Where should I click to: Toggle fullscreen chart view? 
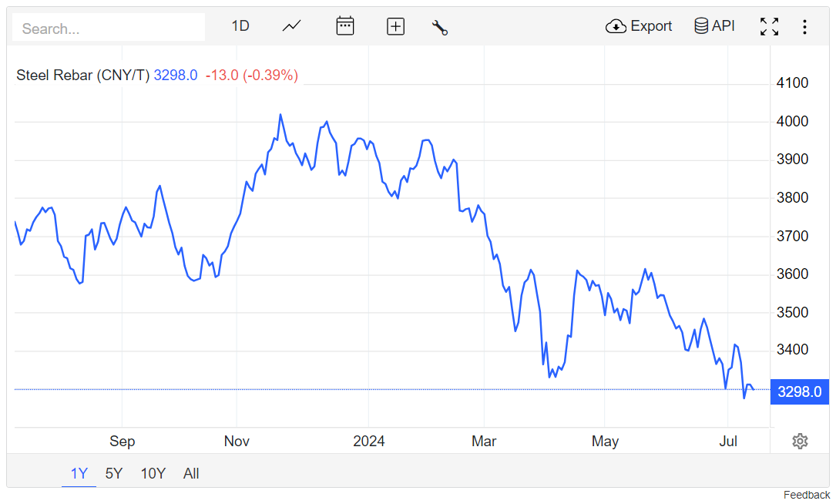coord(769,27)
